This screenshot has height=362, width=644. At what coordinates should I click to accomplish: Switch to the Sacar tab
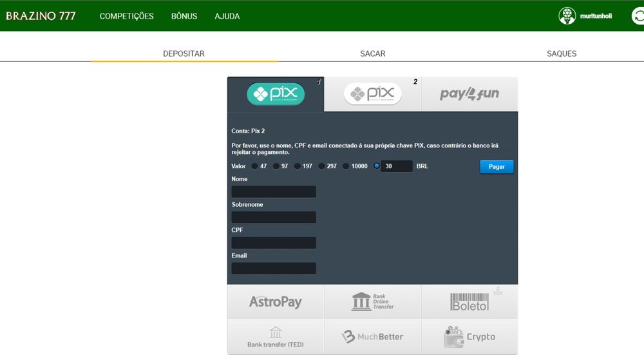point(372,53)
